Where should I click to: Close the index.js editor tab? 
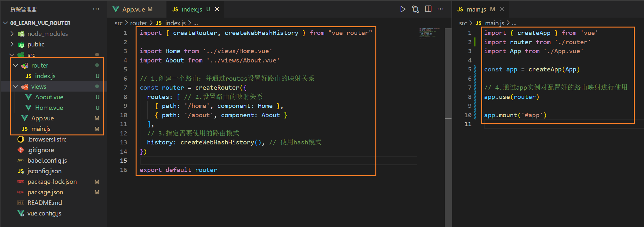[217, 9]
